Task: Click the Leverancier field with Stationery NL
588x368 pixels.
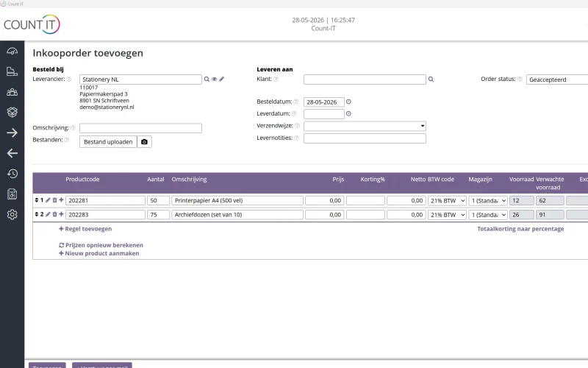Action: click(x=140, y=79)
